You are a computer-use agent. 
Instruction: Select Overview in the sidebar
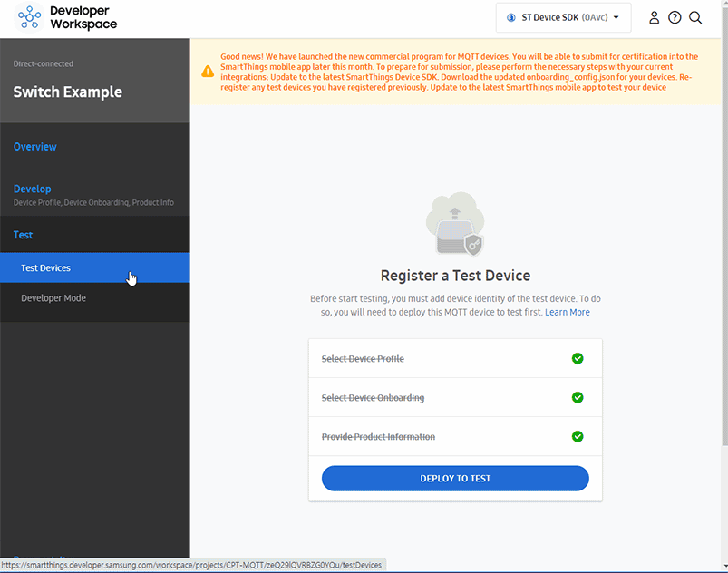(34, 146)
